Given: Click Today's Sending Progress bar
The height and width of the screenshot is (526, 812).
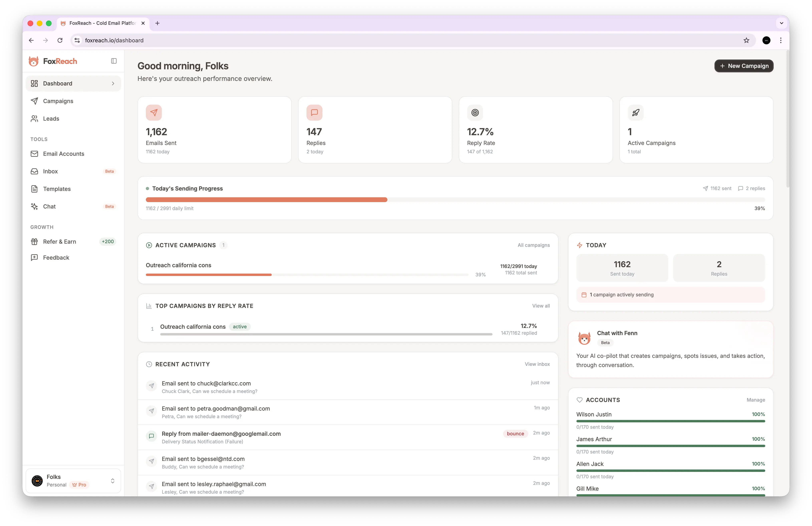Looking at the screenshot, I should [455, 200].
